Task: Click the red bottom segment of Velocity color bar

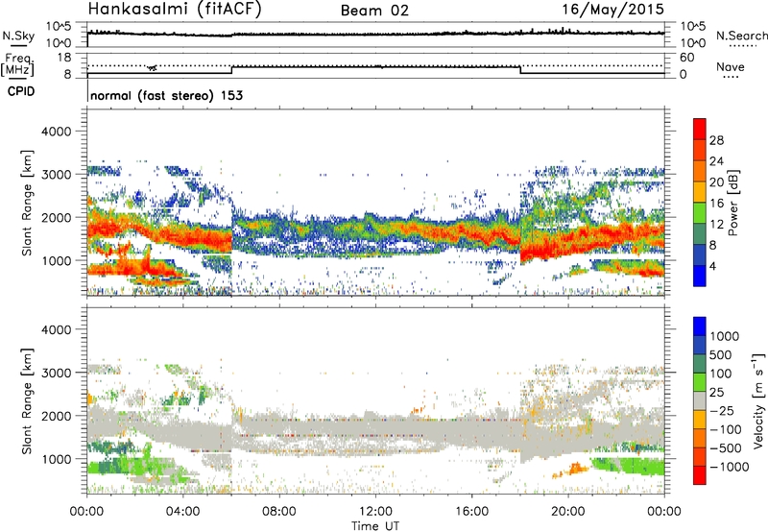Action: pos(700,475)
